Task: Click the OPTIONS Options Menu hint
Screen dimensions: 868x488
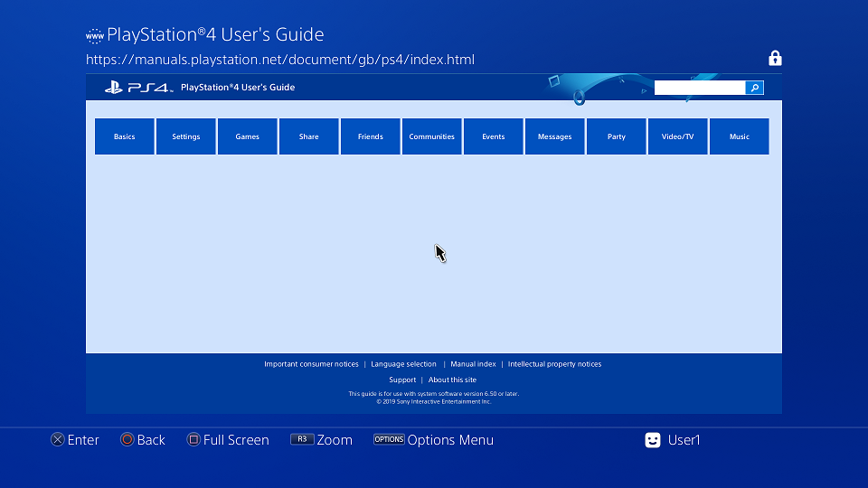Action: pos(433,440)
